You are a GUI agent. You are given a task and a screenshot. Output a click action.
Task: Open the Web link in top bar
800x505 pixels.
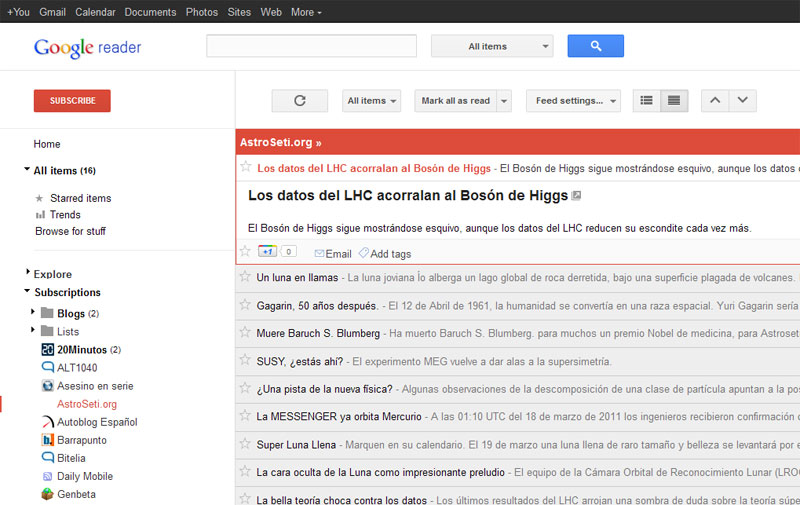pos(271,12)
